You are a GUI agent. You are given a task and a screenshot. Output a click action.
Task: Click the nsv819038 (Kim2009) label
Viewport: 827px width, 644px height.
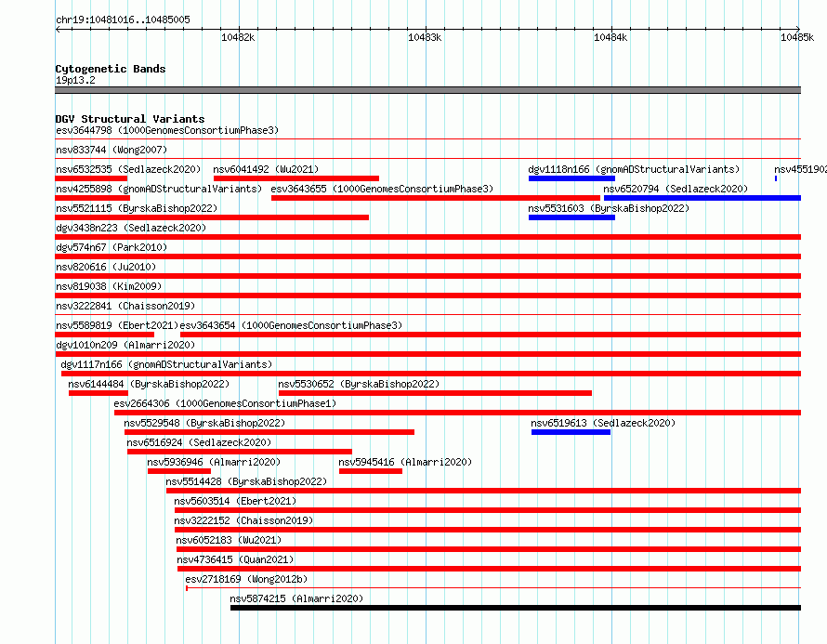[109, 286]
